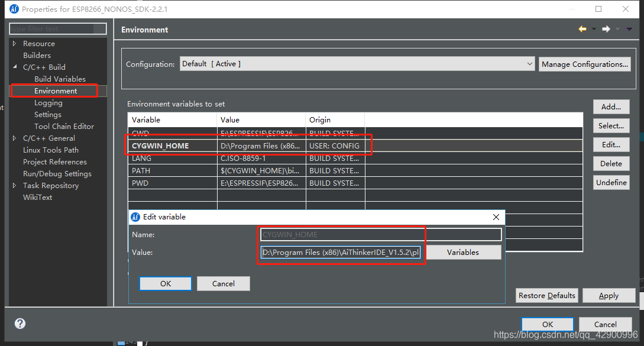This screenshot has height=346, width=644.
Task: Select Linux Tools Path in tree
Action: click(x=50, y=150)
